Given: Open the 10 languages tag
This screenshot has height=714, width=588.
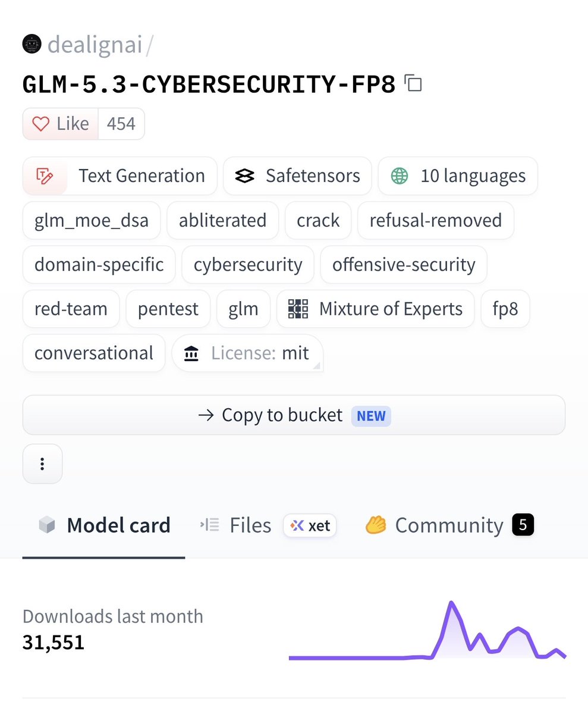Looking at the screenshot, I should point(458,176).
